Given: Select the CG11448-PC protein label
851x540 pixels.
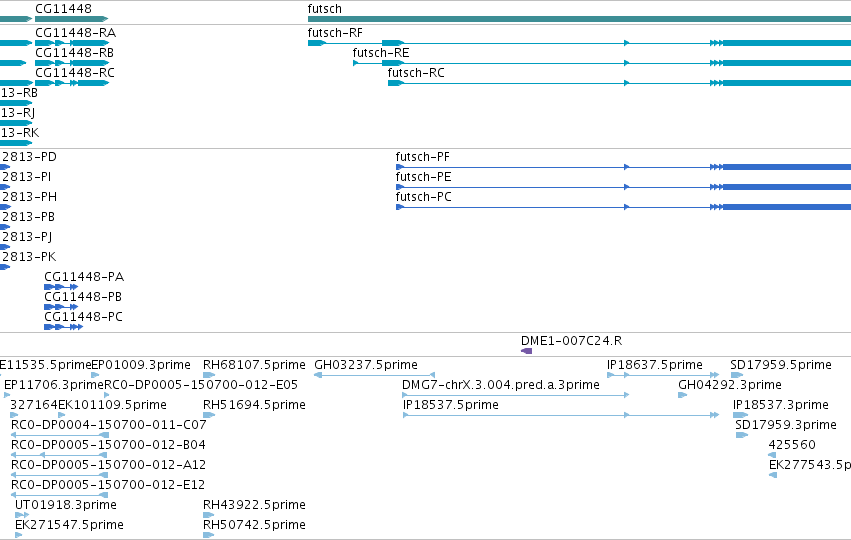Looking at the screenshot, I should (x=84, y=317).
